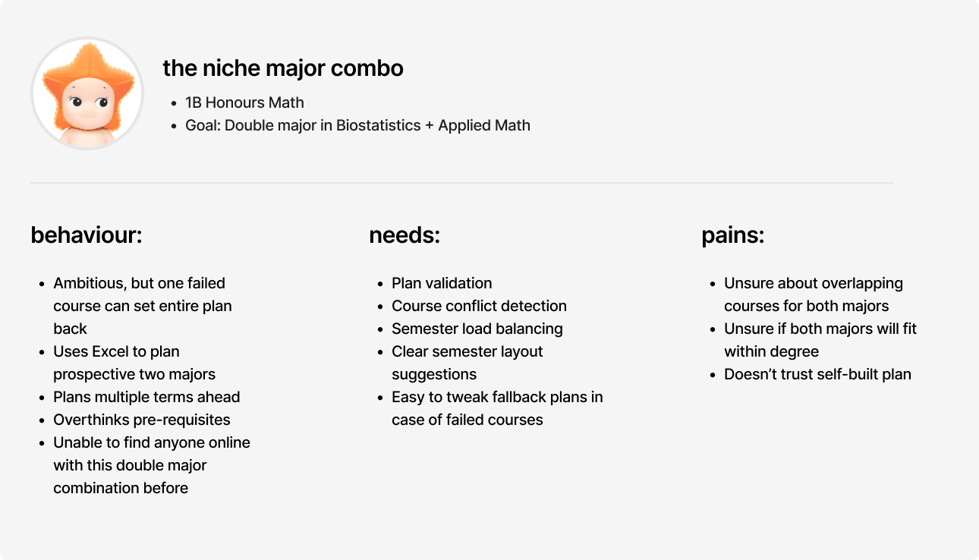
Task: Click the "Semester load balancing" item
Action: [x=477, y=329]
